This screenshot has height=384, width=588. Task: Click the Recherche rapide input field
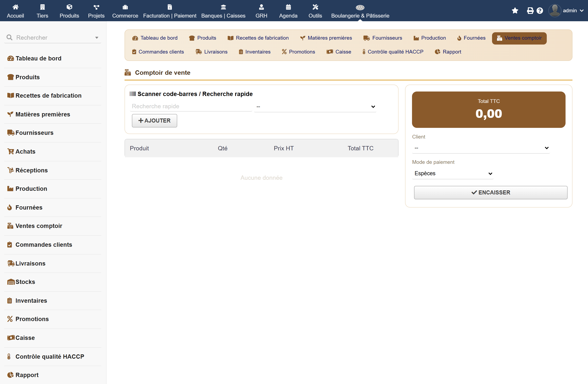click(191, 106)
